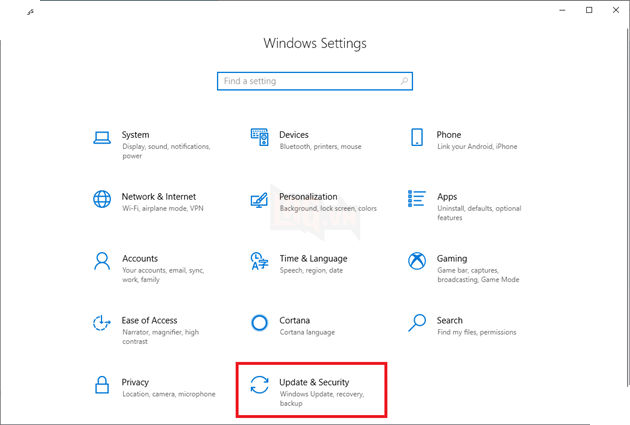The width and height of the screenshot is (630, 425).
Task: Open Time & Language label
Action: tap(313, 259)
